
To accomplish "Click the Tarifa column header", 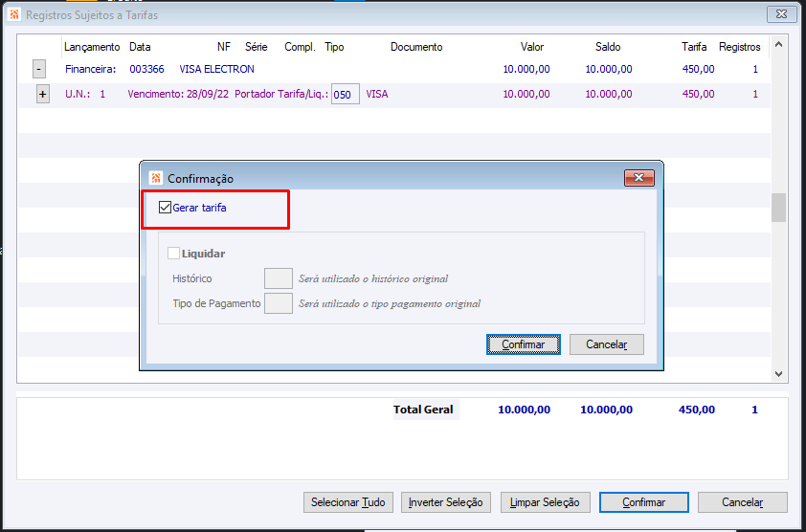I will click(694, 47).
